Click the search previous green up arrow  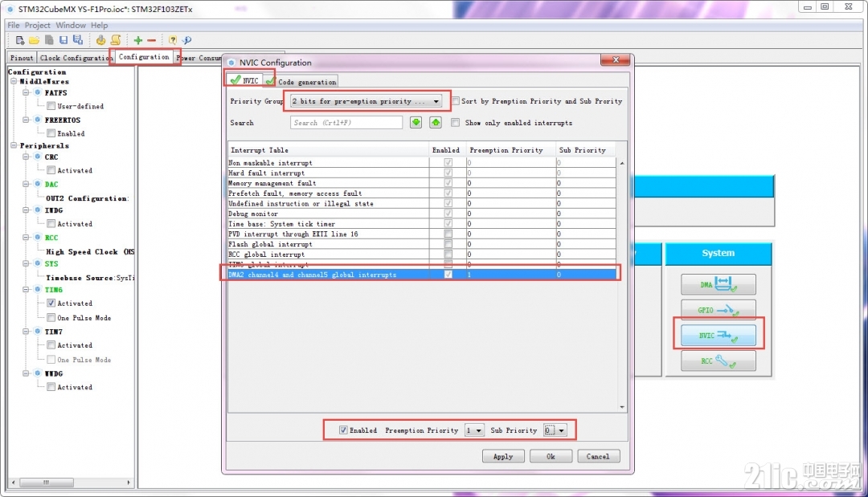tap(436, 123)
